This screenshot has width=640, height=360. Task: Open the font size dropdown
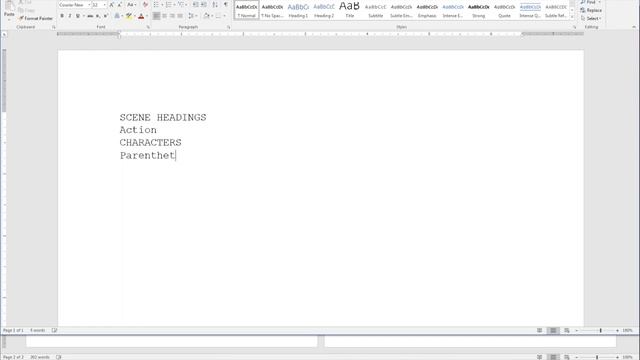(x=104, y=5)
